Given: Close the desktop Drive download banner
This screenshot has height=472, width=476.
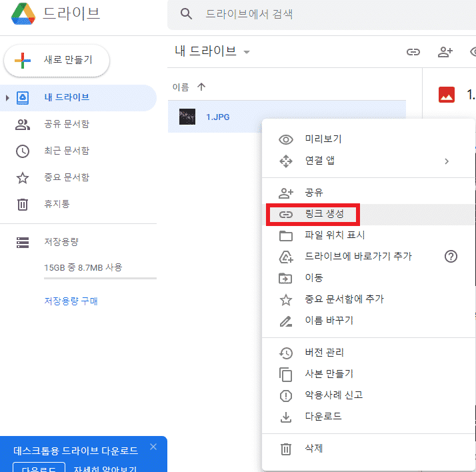Looking at the screenshot, I should tap(154, 447).
